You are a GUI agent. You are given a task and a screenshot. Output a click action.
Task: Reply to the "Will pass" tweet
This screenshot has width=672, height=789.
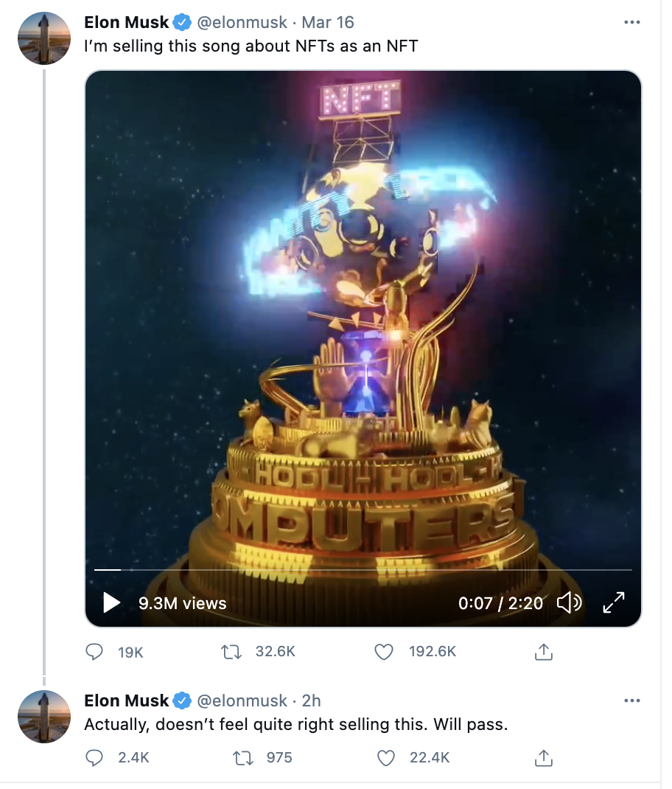pyautogui.click(x=94, y=757)
